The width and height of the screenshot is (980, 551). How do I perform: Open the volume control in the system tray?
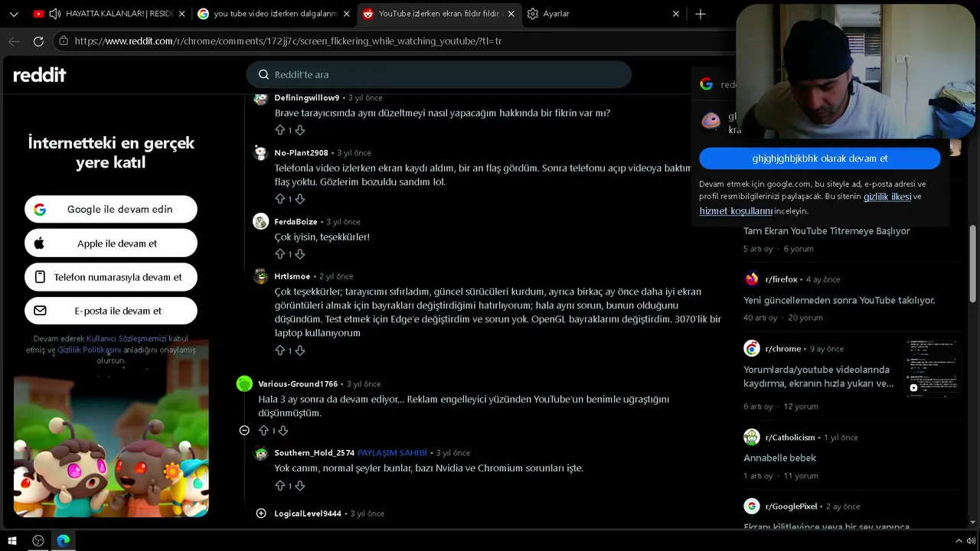click(x=971, y=541)
